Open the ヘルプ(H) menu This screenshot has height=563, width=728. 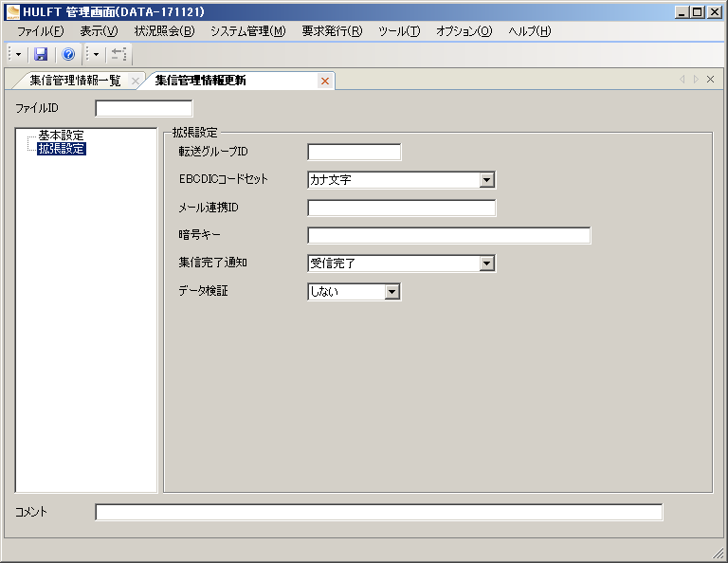[529, 31]
